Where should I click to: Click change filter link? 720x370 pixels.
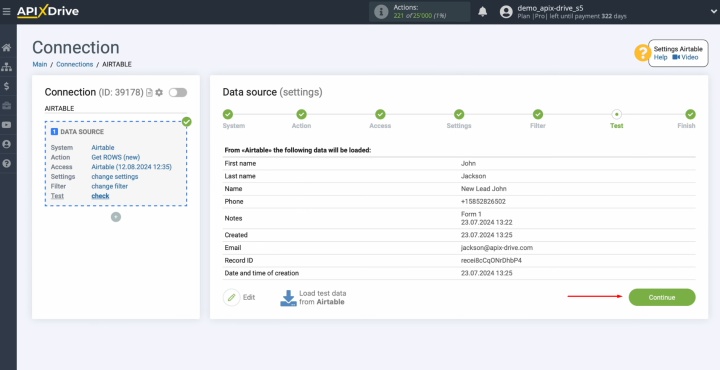110,186
